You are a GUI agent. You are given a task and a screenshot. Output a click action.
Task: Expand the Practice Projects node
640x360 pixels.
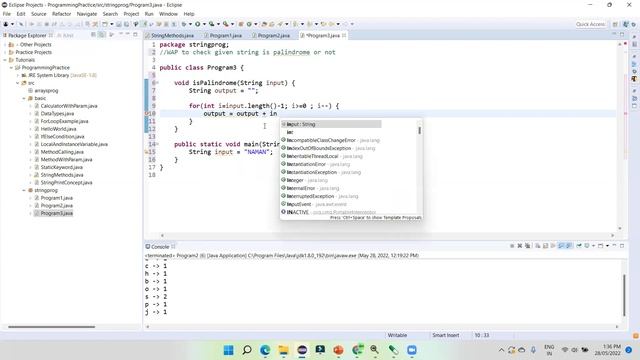coord(5,52)
